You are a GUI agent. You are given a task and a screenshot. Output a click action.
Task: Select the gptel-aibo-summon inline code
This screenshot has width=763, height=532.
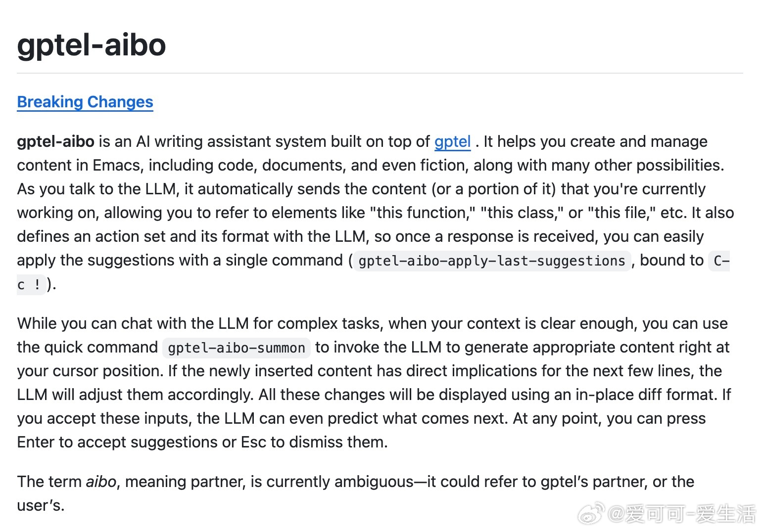[x=237, y=348]
